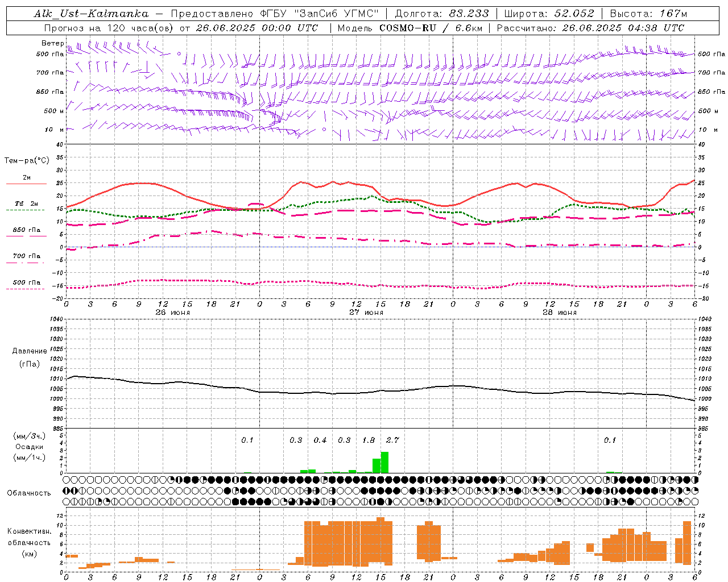Click the Облачность panel label
The width and height of the screenshot is (728, 582).
point(29,493)
